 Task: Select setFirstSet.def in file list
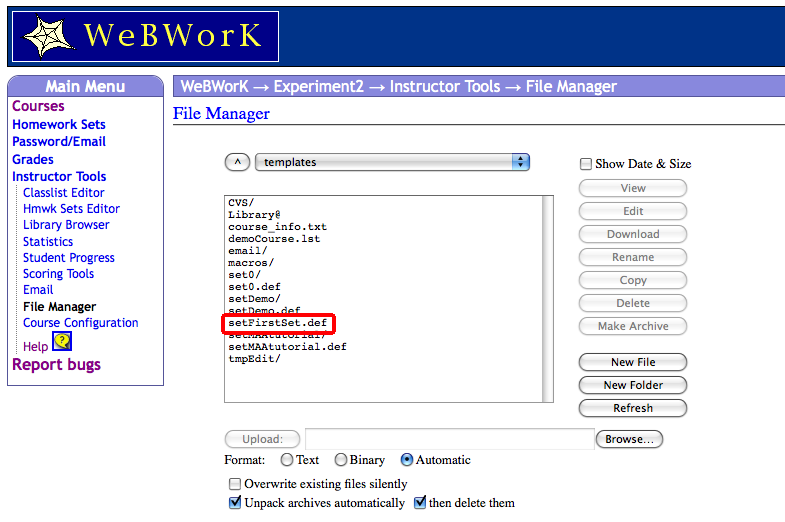point(277,323)
